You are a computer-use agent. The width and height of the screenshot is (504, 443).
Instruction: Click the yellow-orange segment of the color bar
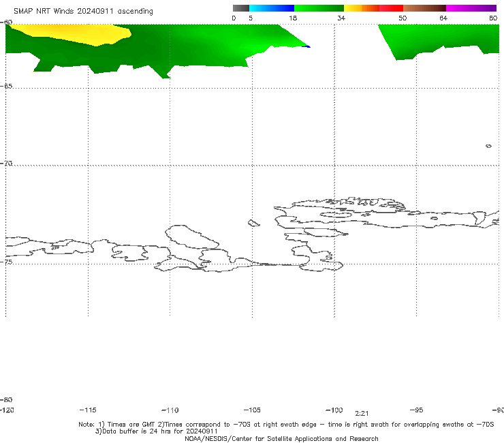[x=361, y=8]
